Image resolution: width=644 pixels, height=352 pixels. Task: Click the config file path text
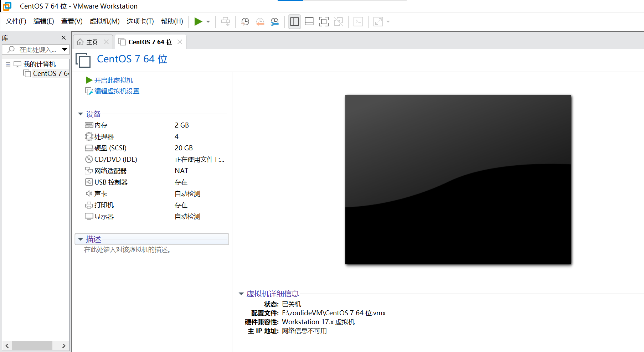pos(334,313)
